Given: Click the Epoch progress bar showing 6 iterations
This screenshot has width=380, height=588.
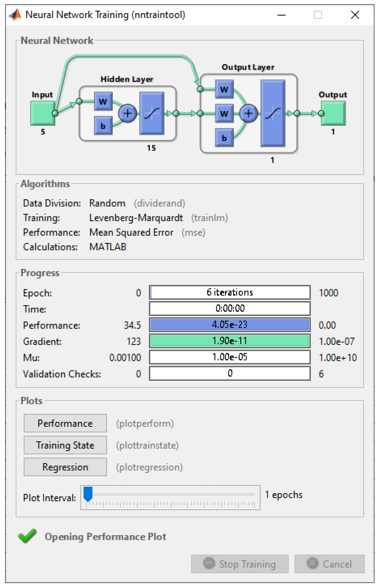Looking at the screenshot, I should click(x=229, y=292).
